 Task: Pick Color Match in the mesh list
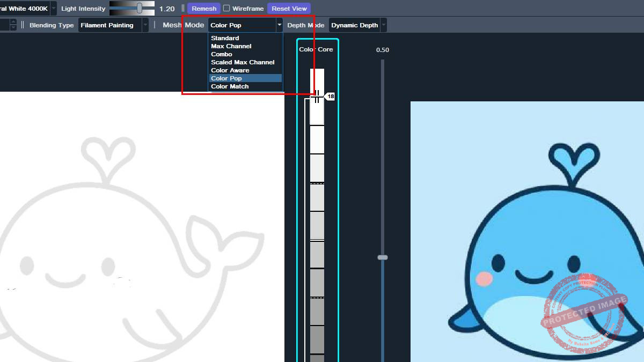tap(230, 86)
